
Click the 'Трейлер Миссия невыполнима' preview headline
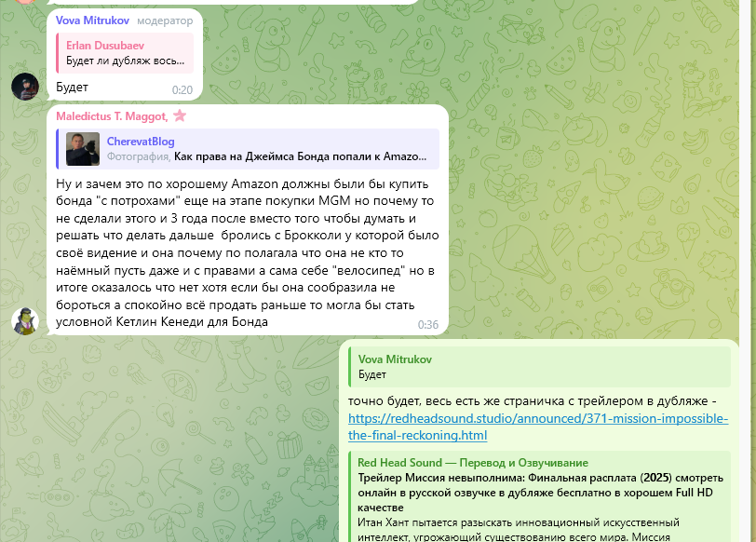click(541, 493)
